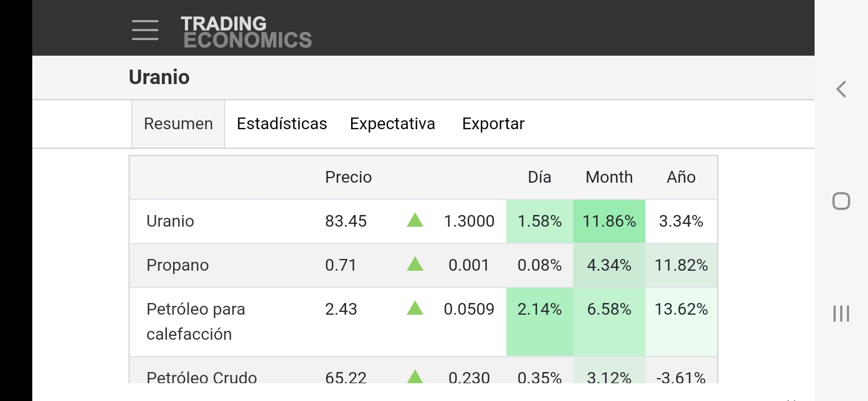The height and width of the screenshot is (401, 868).
Task: Switch to the Estadísticas tab
Action: [x=282, y=124]
